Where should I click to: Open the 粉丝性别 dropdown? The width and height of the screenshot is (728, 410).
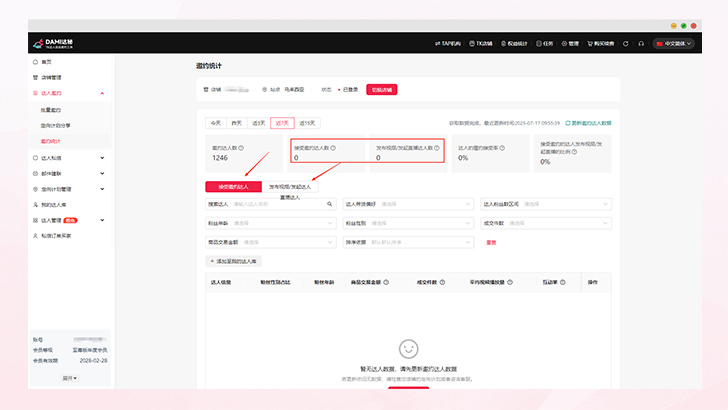[x=408, y=223]
